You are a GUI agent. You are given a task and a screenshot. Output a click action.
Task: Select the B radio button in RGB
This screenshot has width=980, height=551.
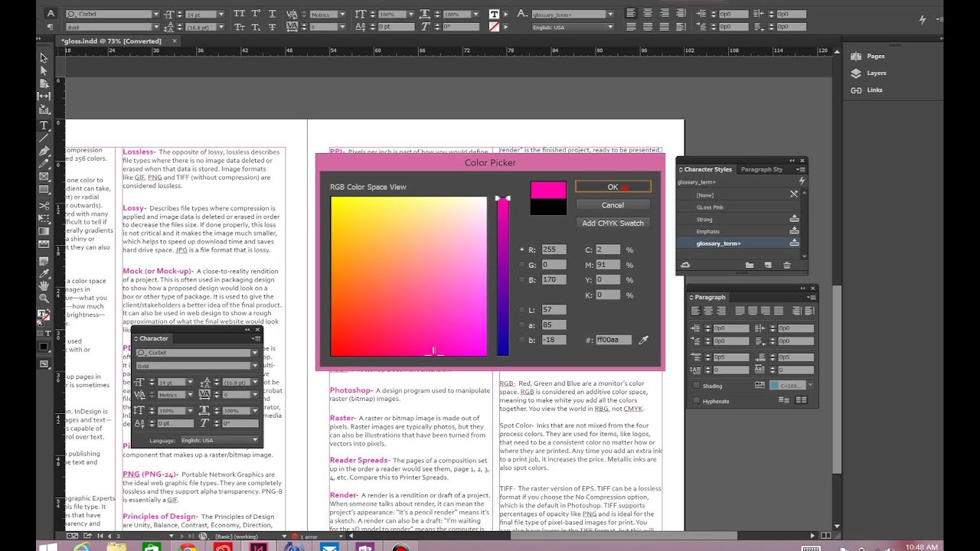[x=521, y=280]
